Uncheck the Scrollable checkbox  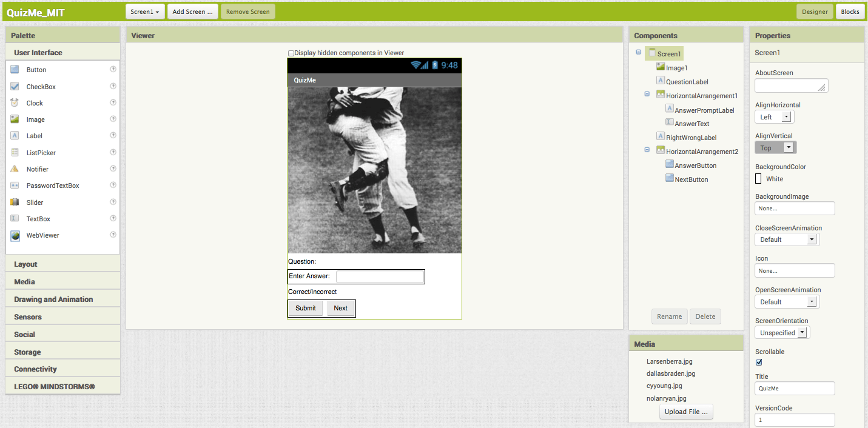(759, 363)
